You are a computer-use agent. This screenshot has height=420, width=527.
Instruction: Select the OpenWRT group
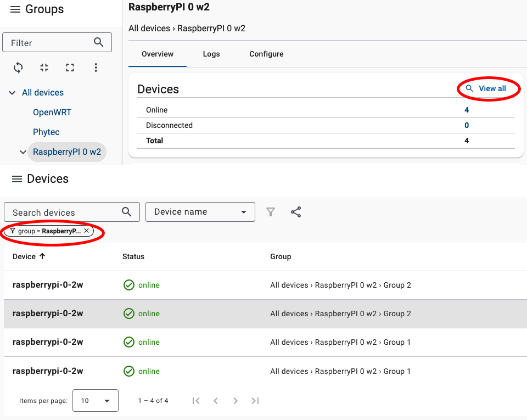(x=52, y=112)
